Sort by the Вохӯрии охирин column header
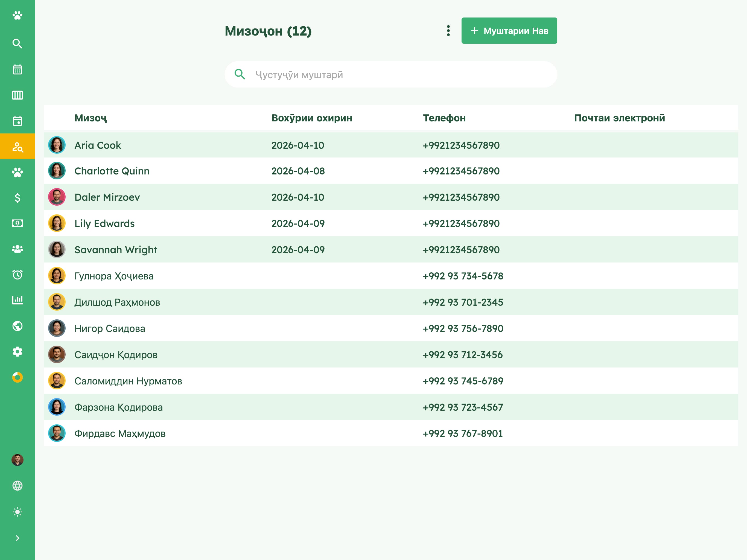Screen dimensions: 747x560 [x=312, y=118]
